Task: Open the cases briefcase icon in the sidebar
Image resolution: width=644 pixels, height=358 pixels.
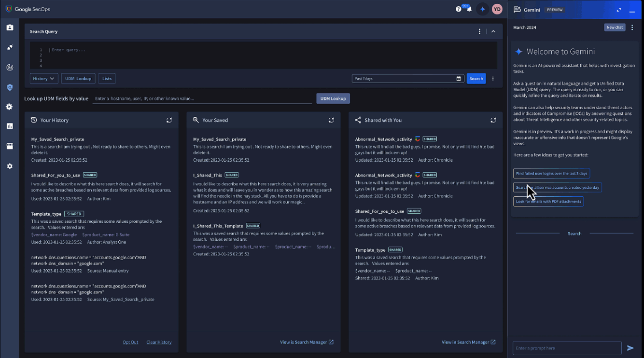Action: click(x=9, y=28)
